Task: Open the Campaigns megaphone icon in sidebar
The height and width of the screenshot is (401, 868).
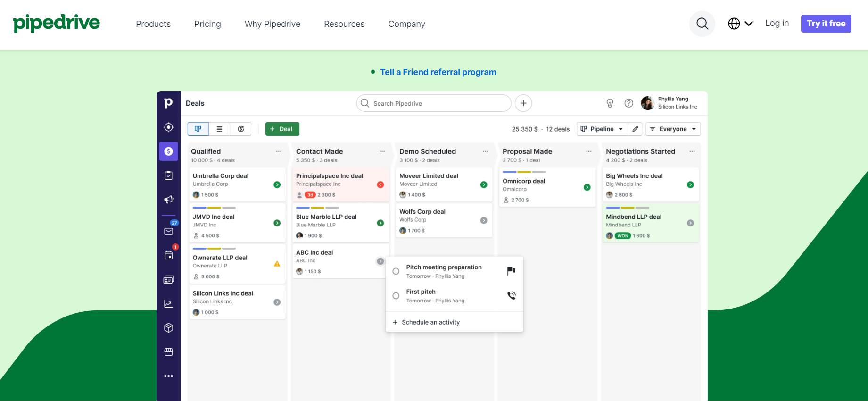Action: pos(168,200)
